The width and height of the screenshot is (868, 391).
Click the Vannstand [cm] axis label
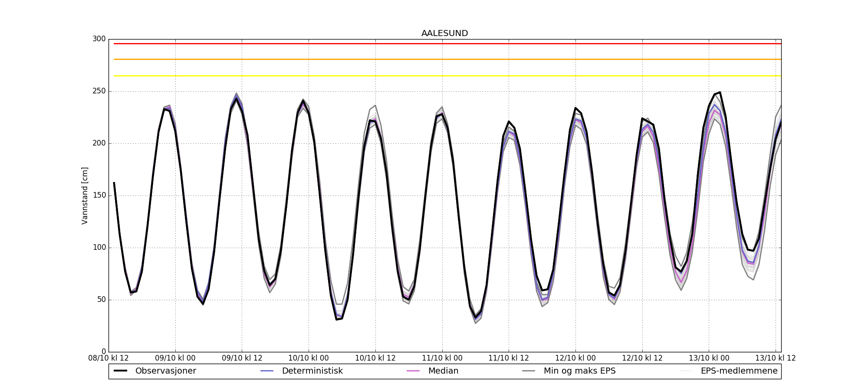click(85, 195)
